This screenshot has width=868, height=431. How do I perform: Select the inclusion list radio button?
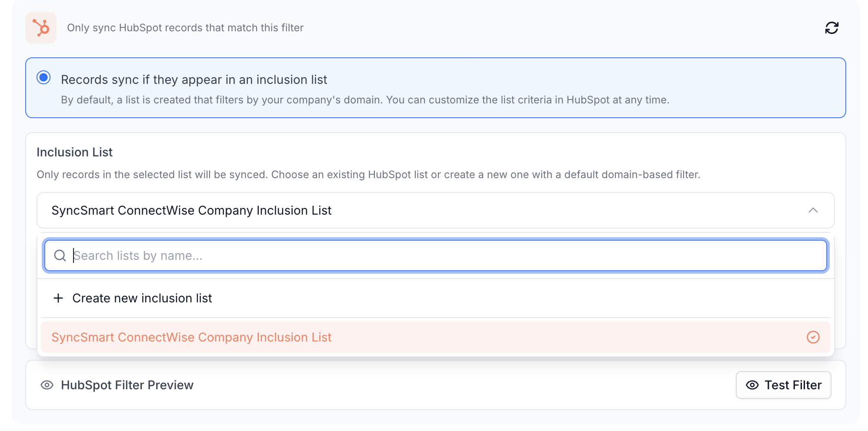coord(43,78)
